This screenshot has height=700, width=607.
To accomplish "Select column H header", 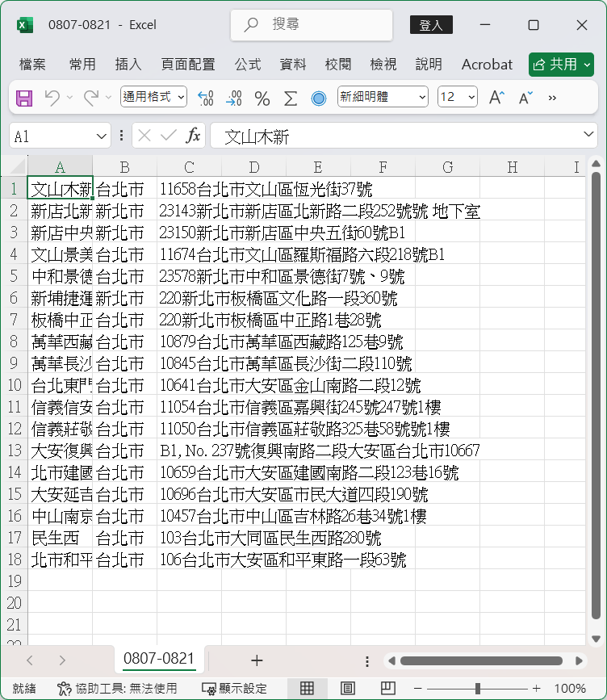I will (x=513, y=167).
